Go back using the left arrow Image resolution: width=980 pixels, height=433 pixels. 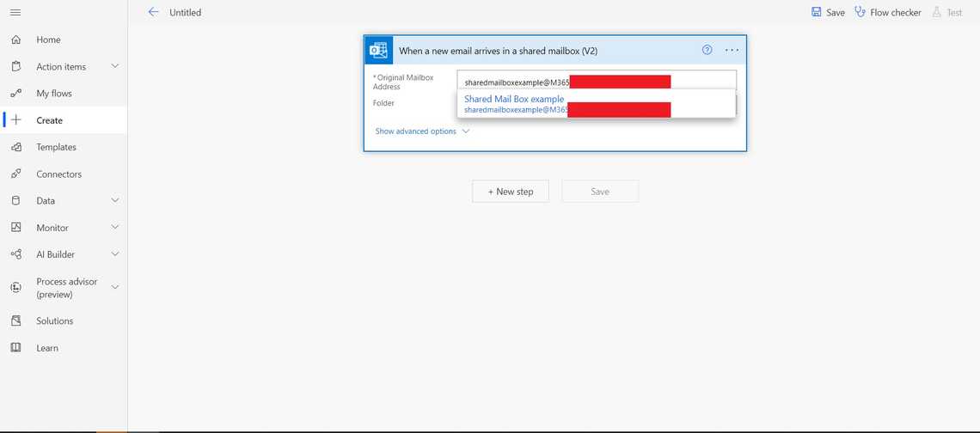(x=153, y=12)
